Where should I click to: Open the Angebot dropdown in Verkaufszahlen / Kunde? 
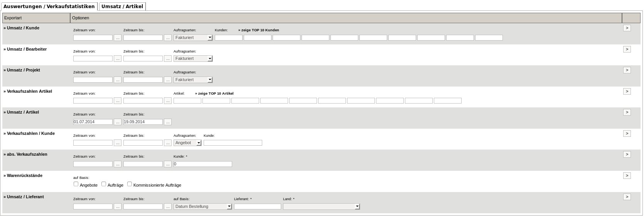pos(187,143)
